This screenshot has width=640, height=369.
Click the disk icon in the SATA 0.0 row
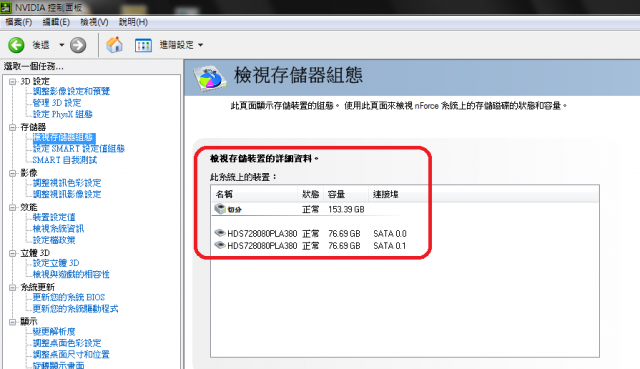point(220,233)
